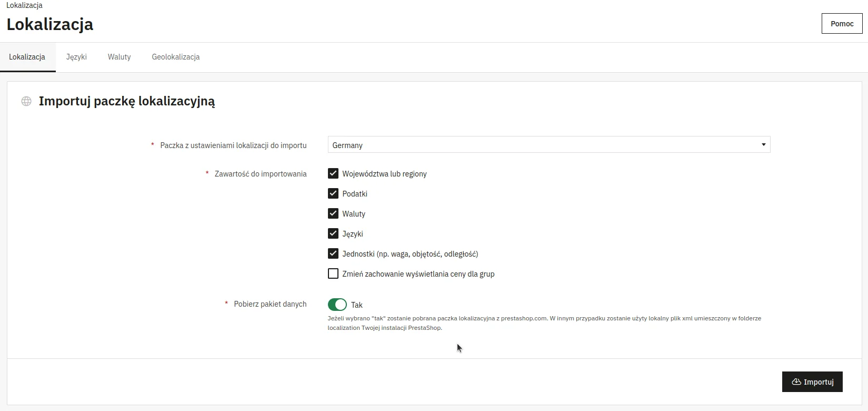This screenshot has width=868, height=411.
Task: Click the globe icon beside Importuj paczkę lokalizacyjną
Action: (x=26, y=101)
